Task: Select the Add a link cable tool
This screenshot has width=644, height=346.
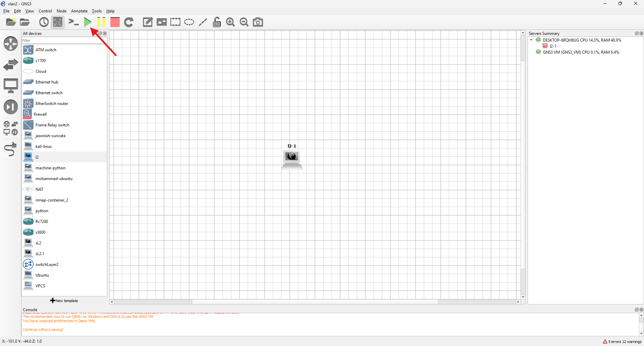Action: click(11, 150)
